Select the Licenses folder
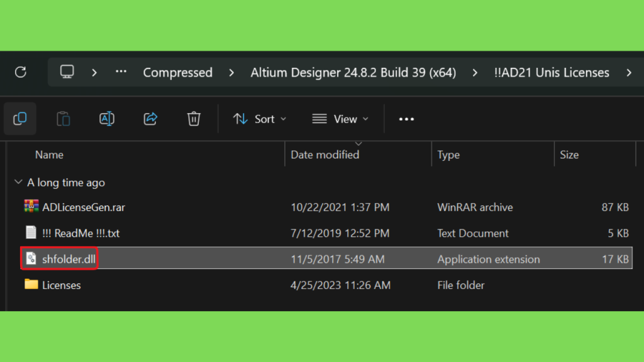The image size is (644, 362). pyautogui.click(x=62, y=285)
